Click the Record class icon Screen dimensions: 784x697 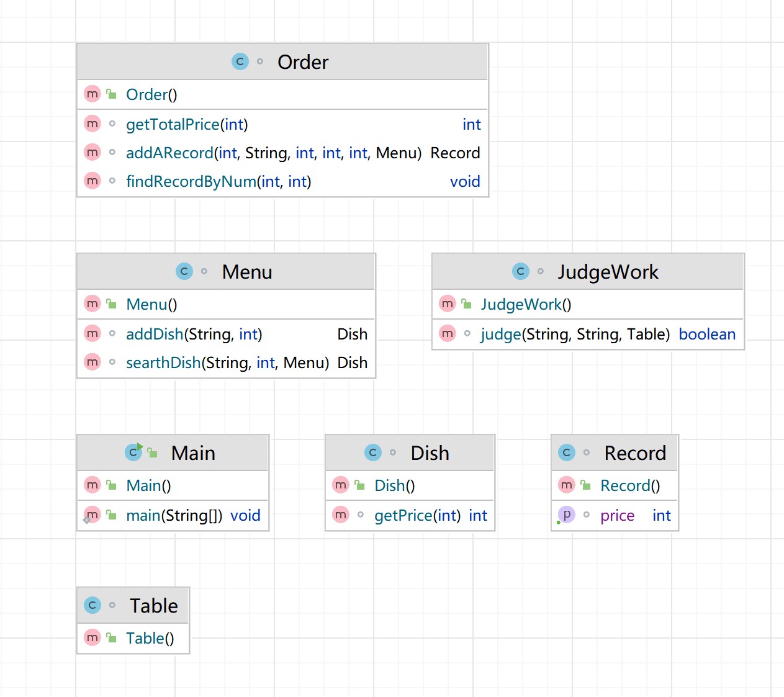[x=567, y=452]
